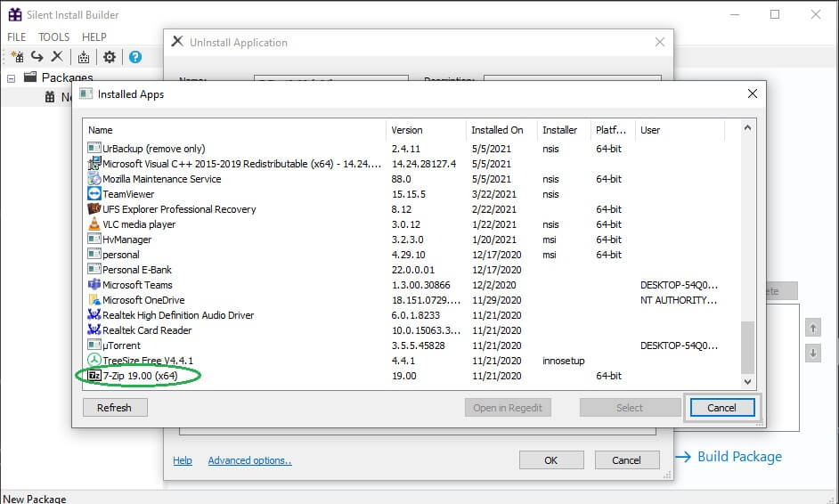Sort list by Name column header
The height and width of the screenshot is (504, 839).
234,130
